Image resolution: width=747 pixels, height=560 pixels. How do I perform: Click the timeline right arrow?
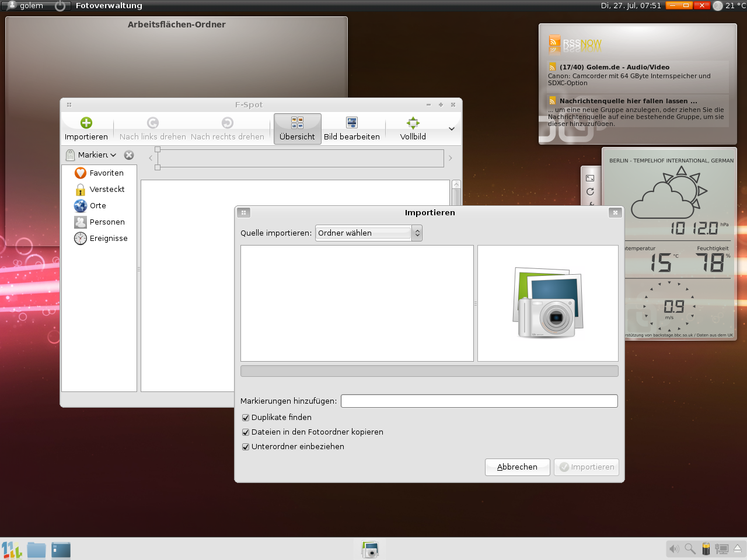click(450, 158)
